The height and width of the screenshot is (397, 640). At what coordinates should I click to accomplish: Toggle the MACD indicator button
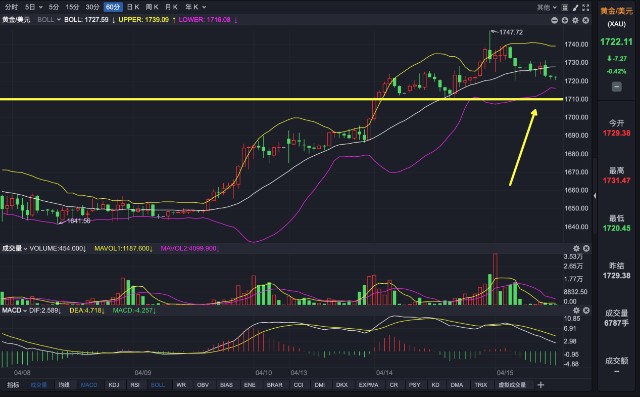(x=89, y=385)
